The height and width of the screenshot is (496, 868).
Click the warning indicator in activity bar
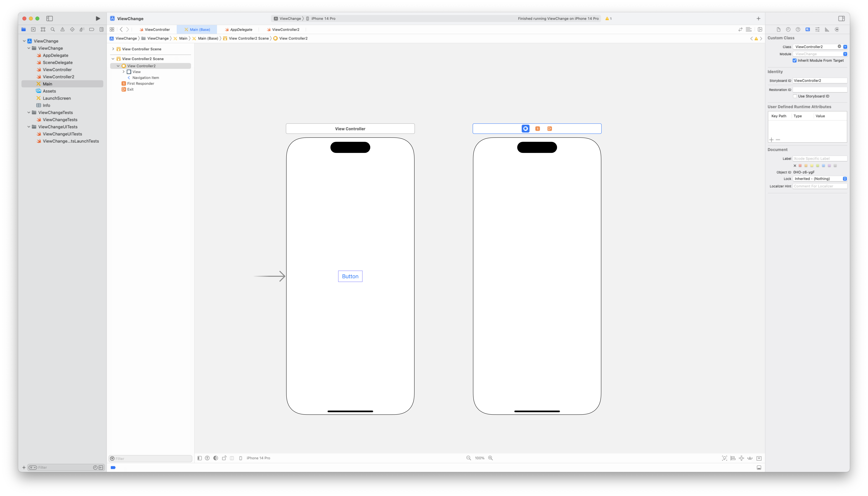[x=608, y=18]
